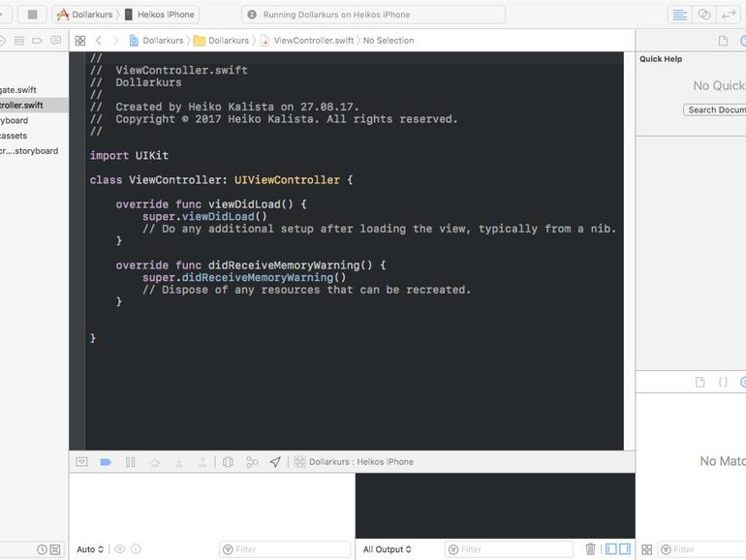This screenshot has width=746, height=560.
Task: Show the Code Snippet library
Action: point(723,382)
